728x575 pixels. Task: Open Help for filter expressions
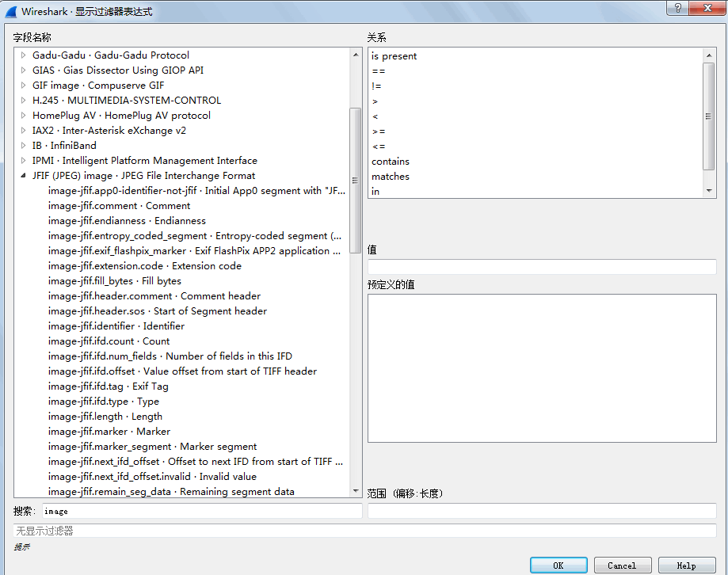(687, 565)
